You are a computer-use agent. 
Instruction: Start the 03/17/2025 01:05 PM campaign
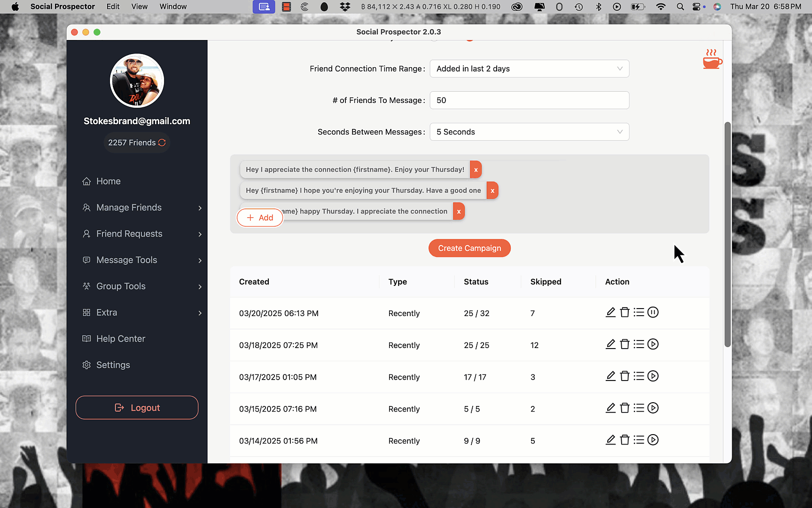[x=653, y=376]
